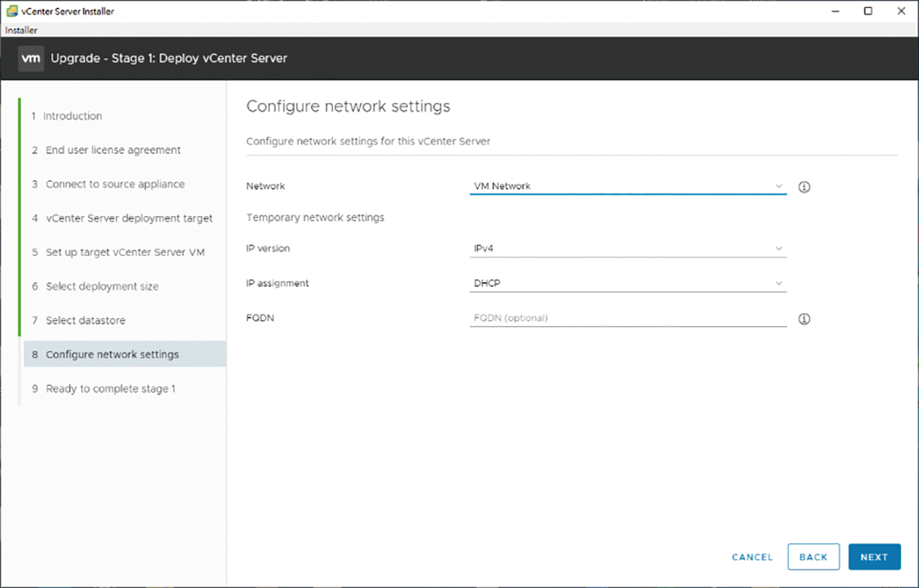This screenshot has height=588, width=919.
Task: Minimize the vCenter Server Installer window
Action: tap(835, 11)
